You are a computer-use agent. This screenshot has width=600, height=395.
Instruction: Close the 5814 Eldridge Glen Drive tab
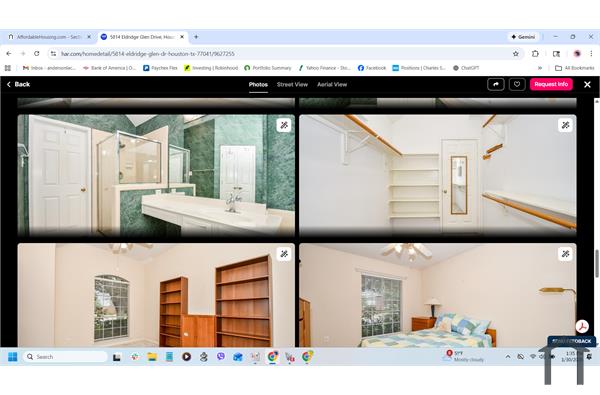[x=182, y=37]
